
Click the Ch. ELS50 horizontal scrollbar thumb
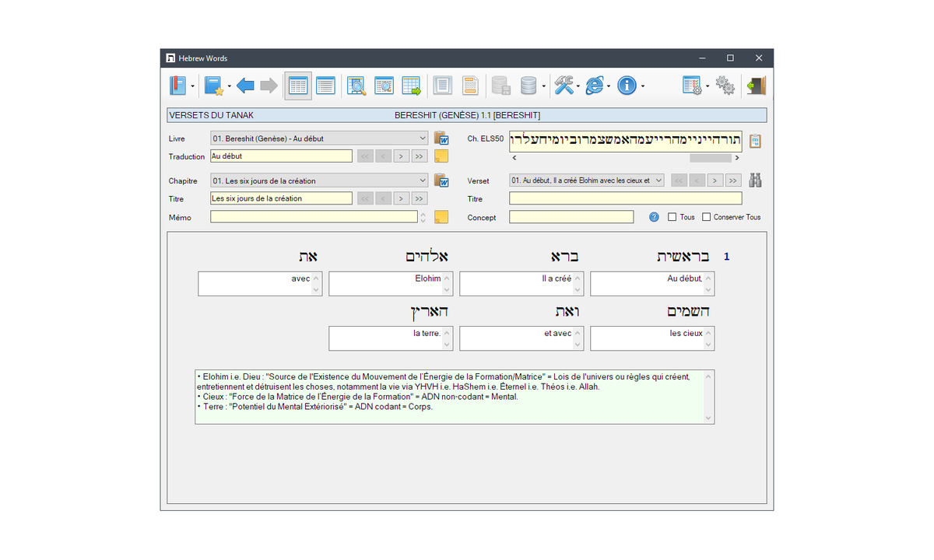tap(711, 158)
